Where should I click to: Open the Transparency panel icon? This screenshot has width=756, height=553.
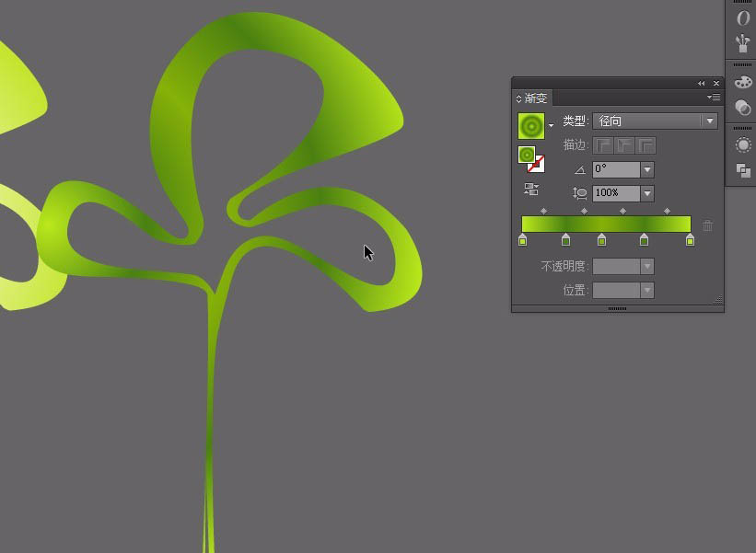743,108
